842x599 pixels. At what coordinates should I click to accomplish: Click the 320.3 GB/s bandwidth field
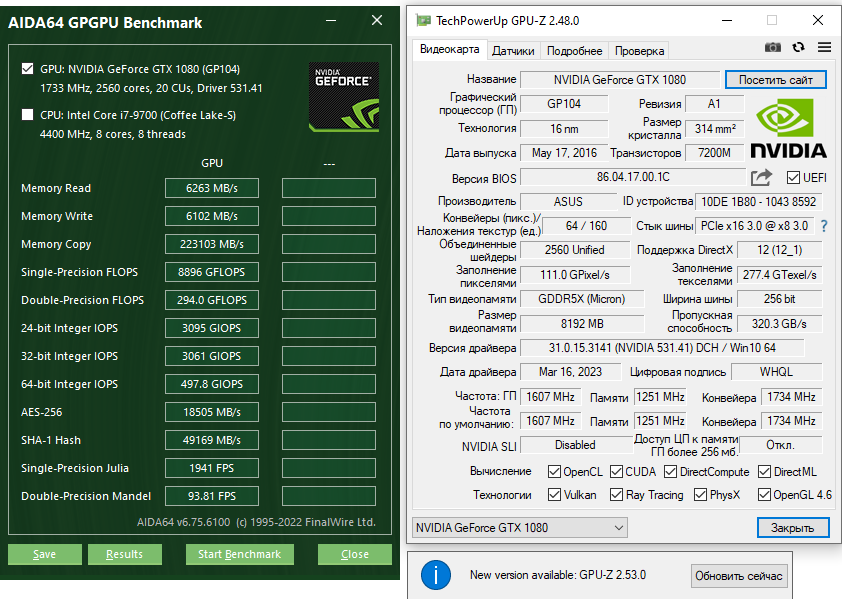coord(779,323)
